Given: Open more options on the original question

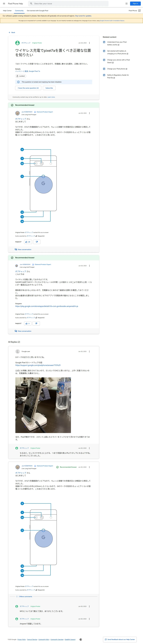Looking at the screenshot, I should coord(90,43).
